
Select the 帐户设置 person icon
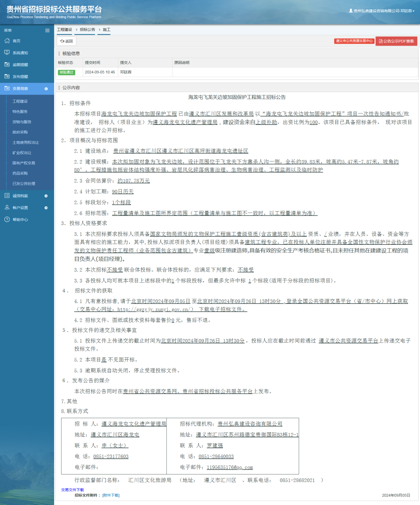tap(7, 207)
